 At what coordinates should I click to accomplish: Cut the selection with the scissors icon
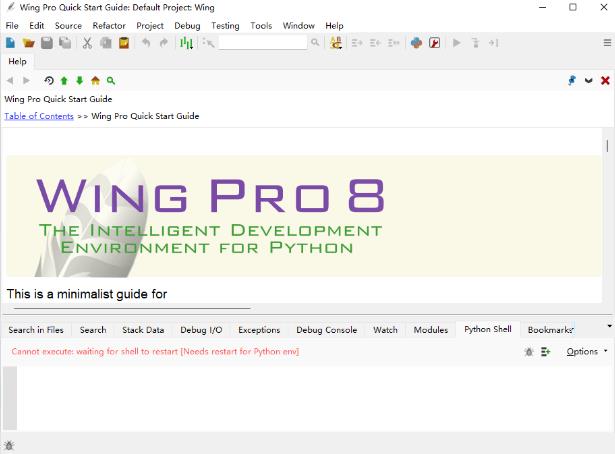(87, 43)
